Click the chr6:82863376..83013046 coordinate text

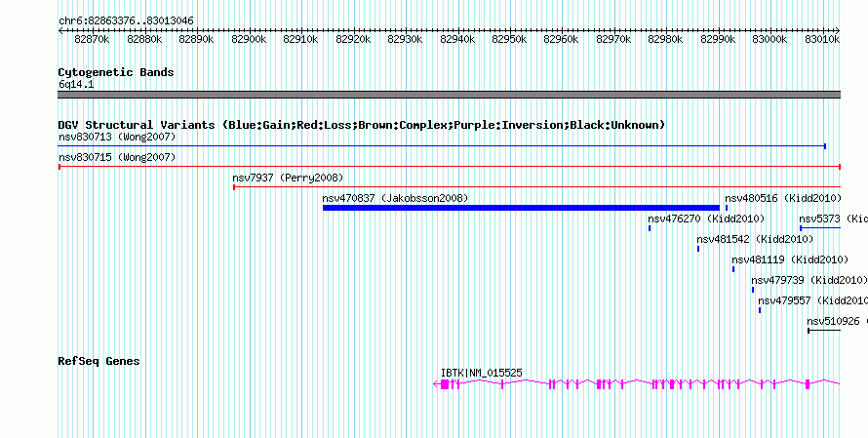(x=126, y=21)
